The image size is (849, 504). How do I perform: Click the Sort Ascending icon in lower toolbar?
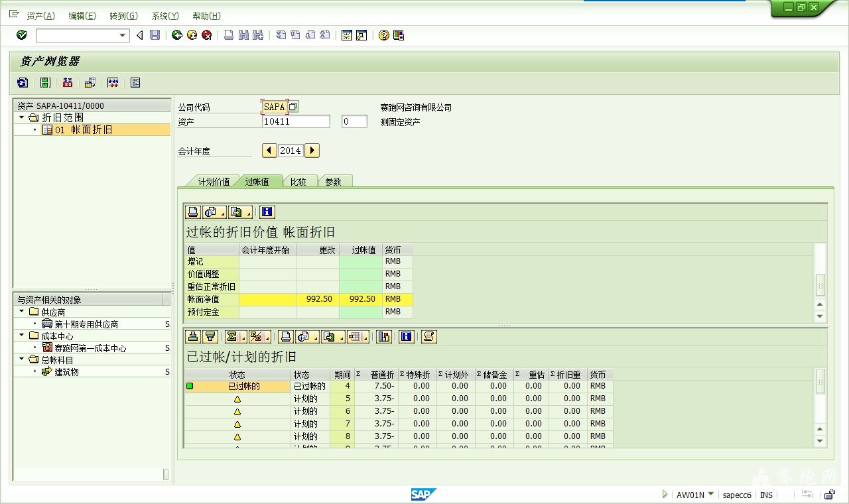193,337
